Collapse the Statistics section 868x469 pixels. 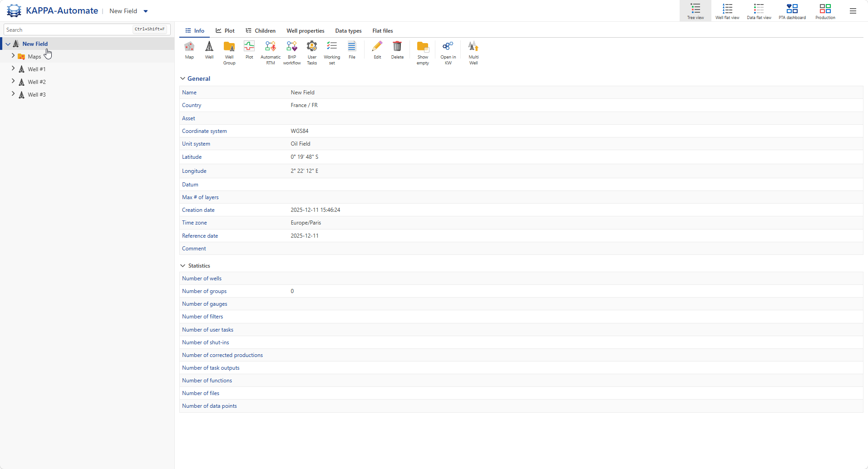pyautogui.click(x=183, y=266)
